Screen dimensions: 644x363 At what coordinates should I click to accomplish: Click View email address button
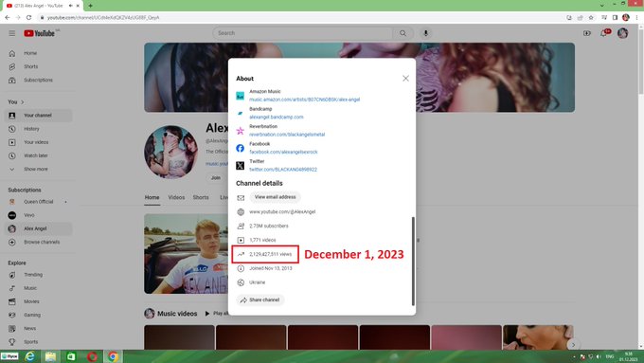[x=276, y=197]
